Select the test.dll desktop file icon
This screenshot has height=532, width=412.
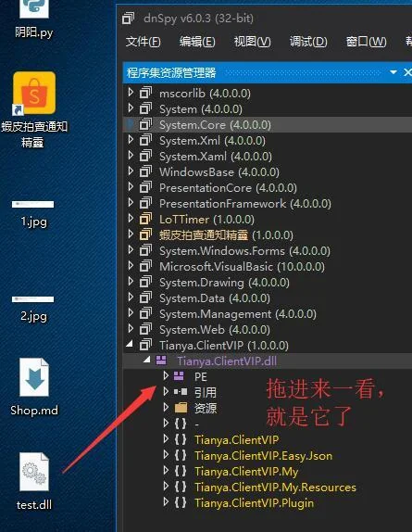tap(34, 473)
